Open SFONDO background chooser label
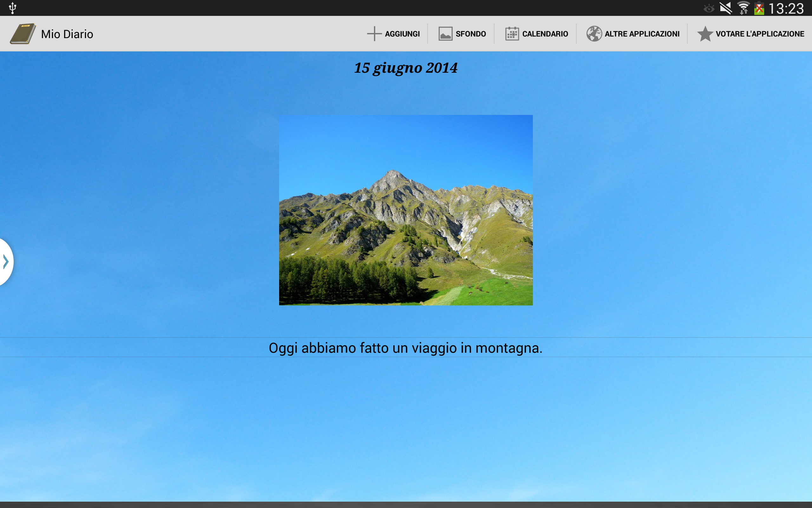The image size is (812, 508). tap(470, 34)
